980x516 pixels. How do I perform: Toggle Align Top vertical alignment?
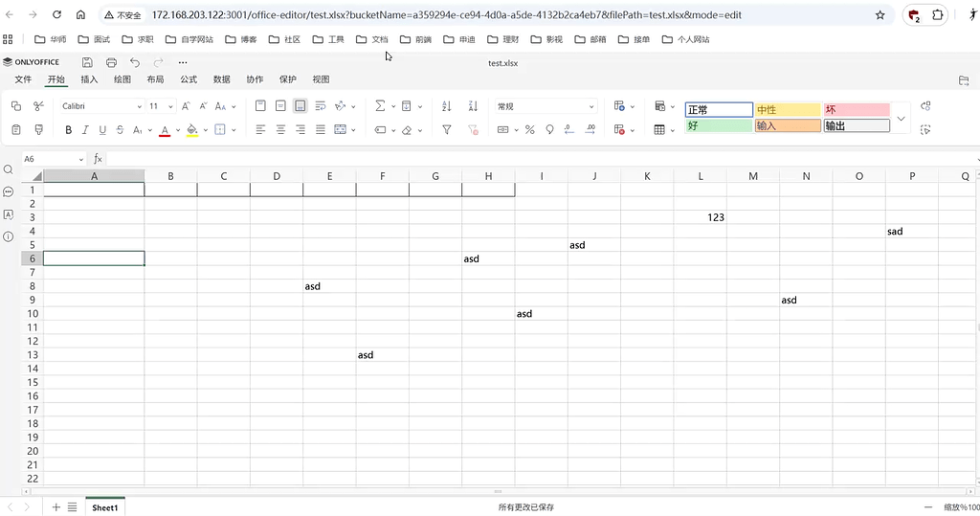pos(260,106)
